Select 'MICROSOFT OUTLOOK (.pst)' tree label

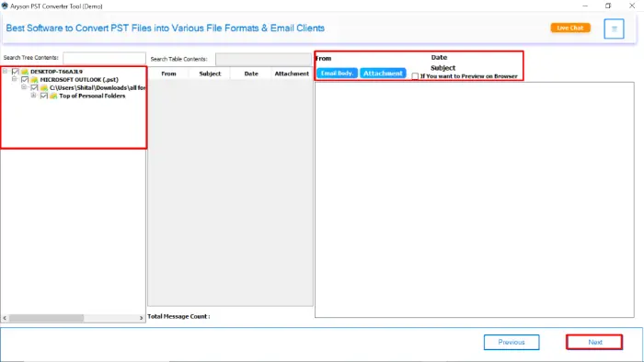click(x=79, y=80)
